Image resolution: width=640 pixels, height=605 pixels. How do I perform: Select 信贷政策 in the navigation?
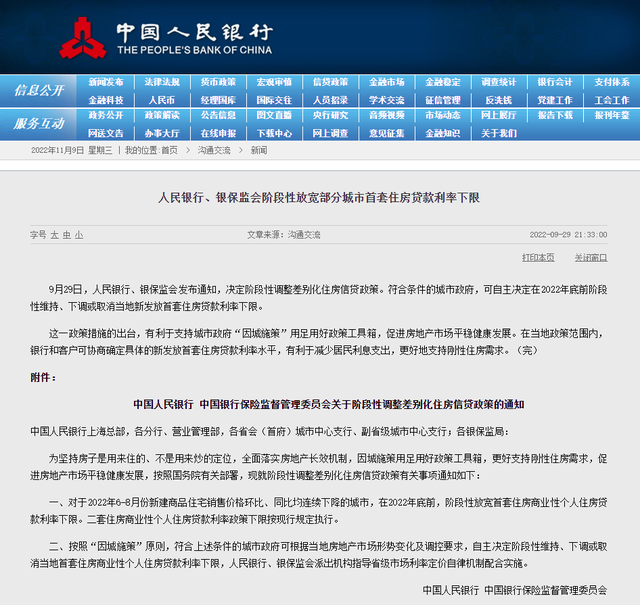coord(331,82)
